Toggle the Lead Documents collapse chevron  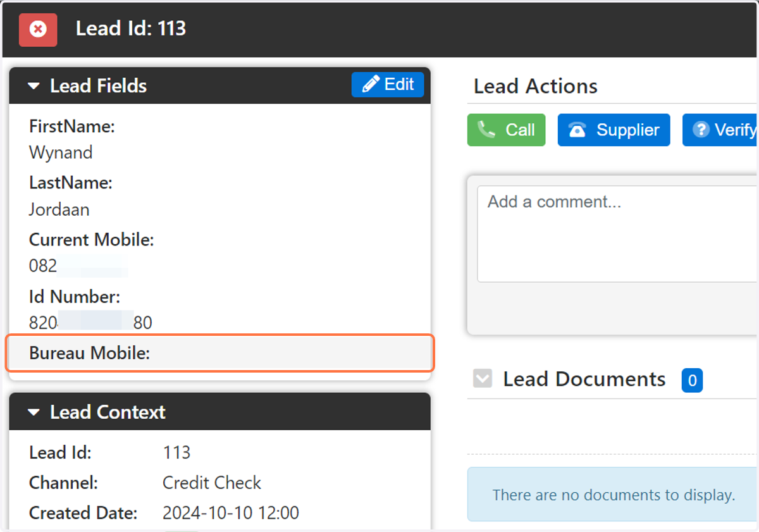483,379
